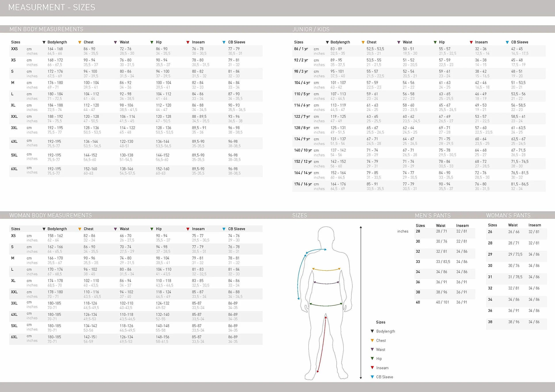Click the 'Inseam' column header in Woman's pants table

pos(535,225)
